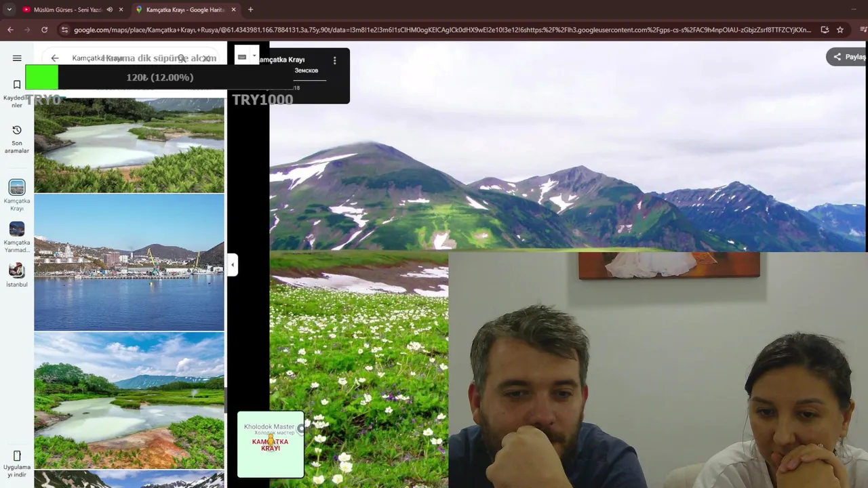
Task: Install app icon in address bar
Action: click(x=825, y=30)
